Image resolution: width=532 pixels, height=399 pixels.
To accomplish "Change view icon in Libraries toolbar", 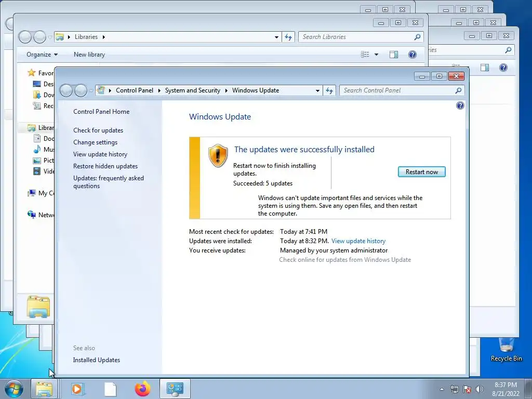I will click(x=365, y=55).
